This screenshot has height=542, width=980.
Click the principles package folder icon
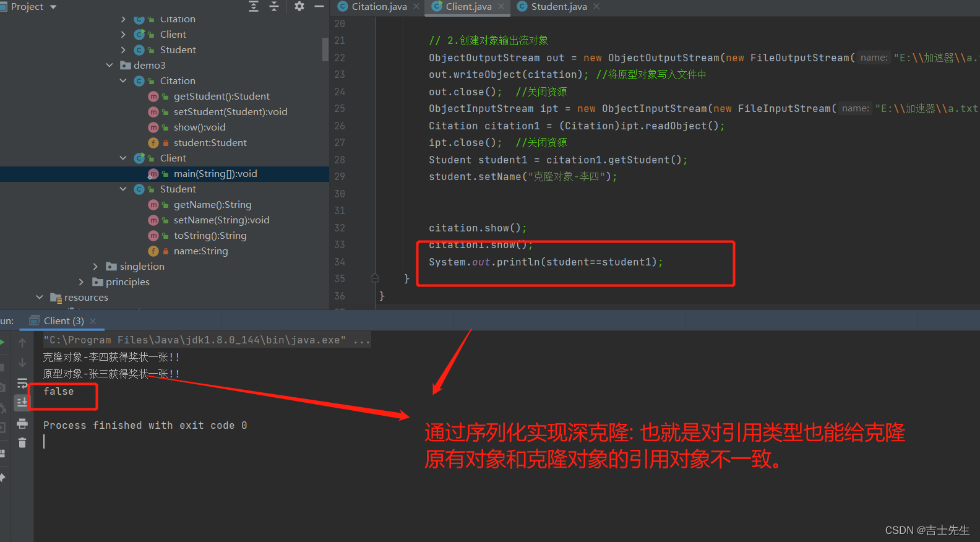coord(98,282)
